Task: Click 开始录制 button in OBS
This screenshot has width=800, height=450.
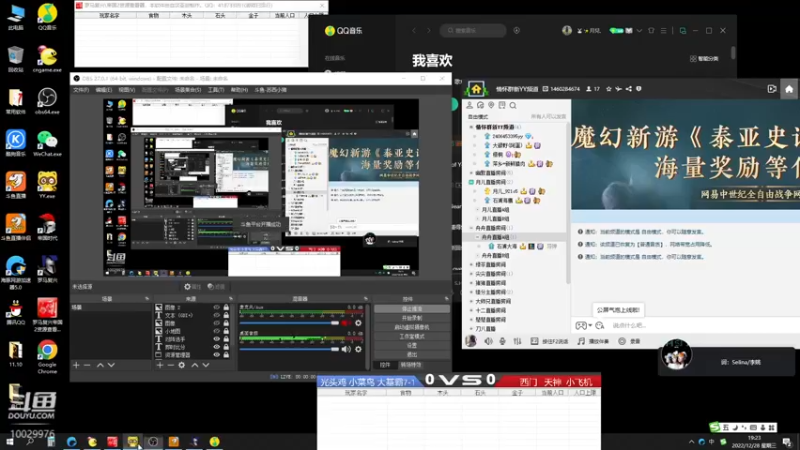Action: pyautogui.click(x=412, y=318)
